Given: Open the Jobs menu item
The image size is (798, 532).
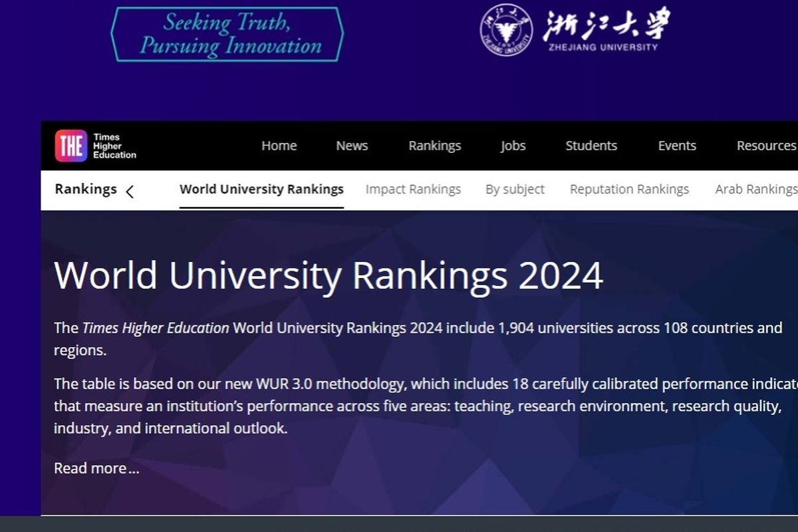Looking at the screenshot, I should tap(513, 146).
